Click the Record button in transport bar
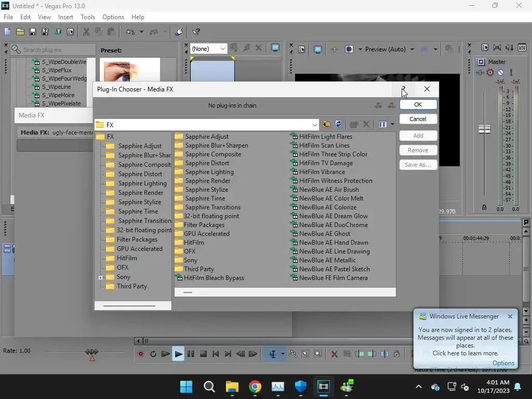 pos(140,354)
